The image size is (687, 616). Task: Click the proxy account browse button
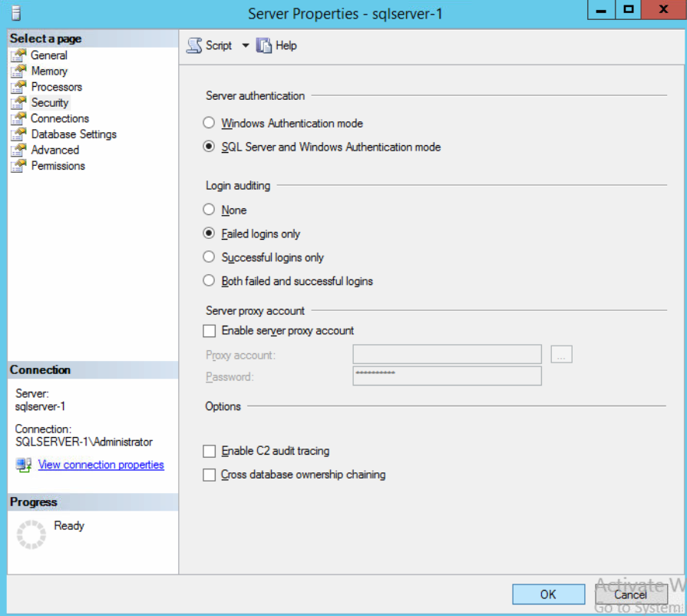(561, 354)
